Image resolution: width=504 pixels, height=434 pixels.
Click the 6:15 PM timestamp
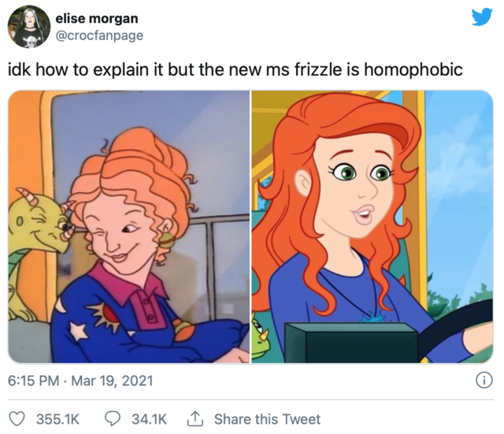pos(33,381)
